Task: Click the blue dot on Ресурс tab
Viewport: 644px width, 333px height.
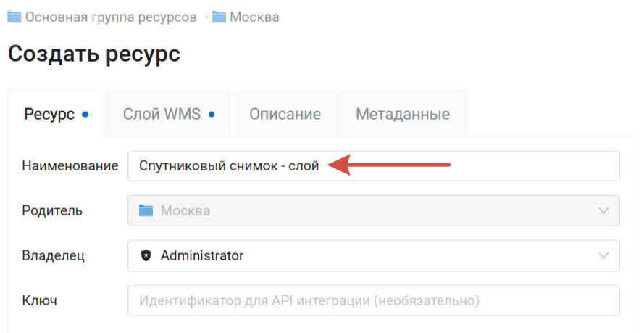Action: (x=85, y=114)
